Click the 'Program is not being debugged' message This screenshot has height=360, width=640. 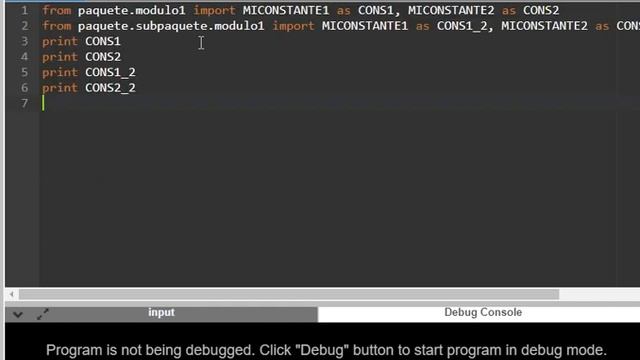coord(326,350)
